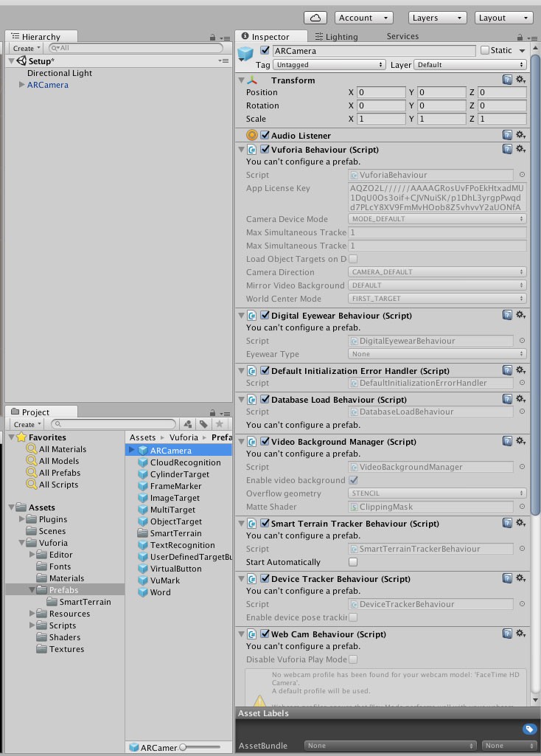Toggle favorites star in Project search bar

point(219,424)
